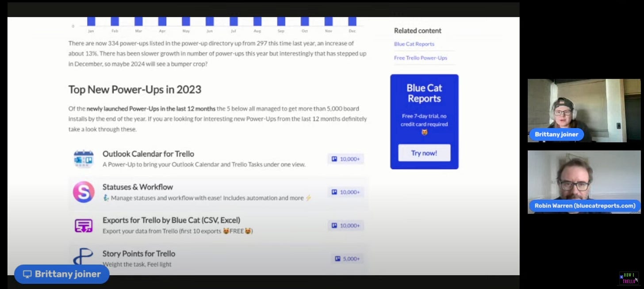Click the December bar in the chart

(x=352, y=21)
